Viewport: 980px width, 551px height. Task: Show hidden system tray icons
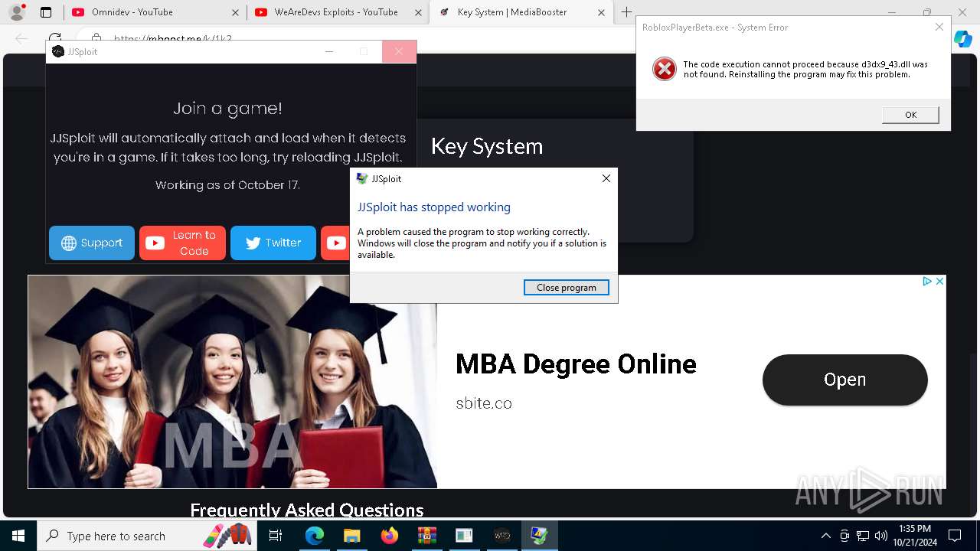pos(825,536)
